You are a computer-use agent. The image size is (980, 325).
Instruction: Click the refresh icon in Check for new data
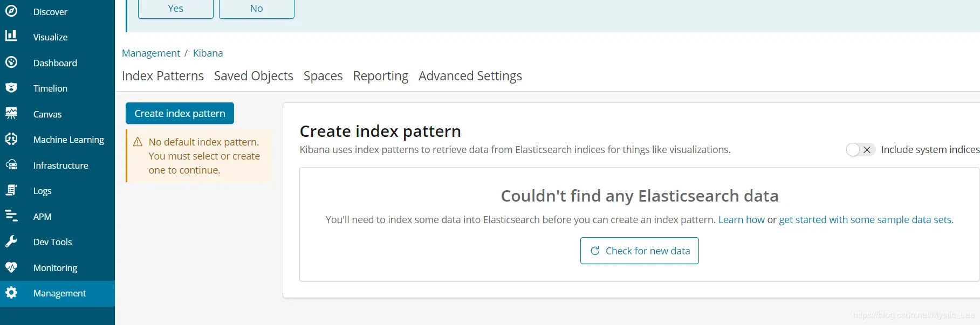click(595, 251)
